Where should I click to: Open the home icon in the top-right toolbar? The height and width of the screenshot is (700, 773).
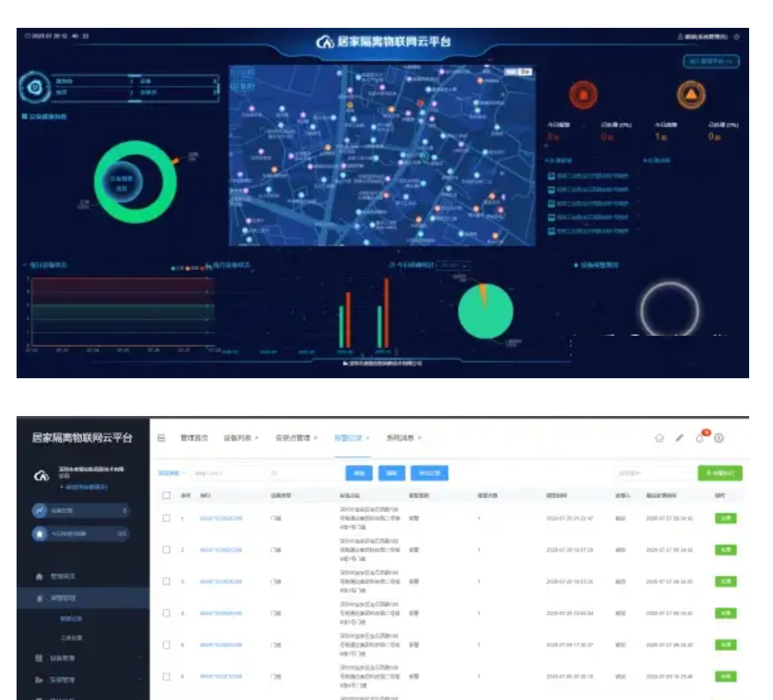pyautogui.click(x=659, y=438)
